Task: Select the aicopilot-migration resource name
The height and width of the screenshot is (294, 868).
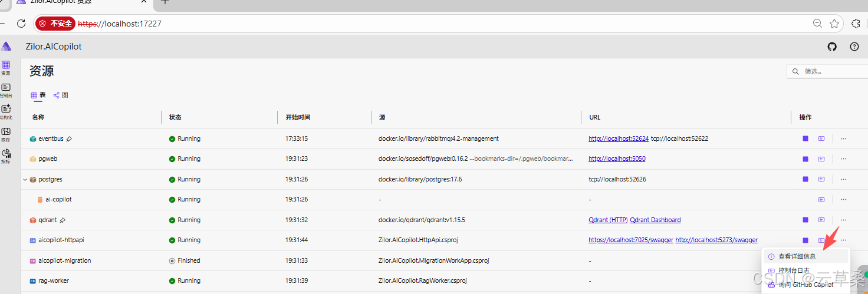Action: [64, 260]
